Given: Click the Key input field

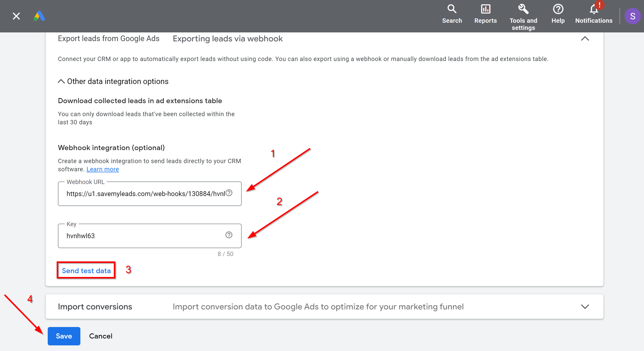Looking at the screenshot, I should pos(150,236).
